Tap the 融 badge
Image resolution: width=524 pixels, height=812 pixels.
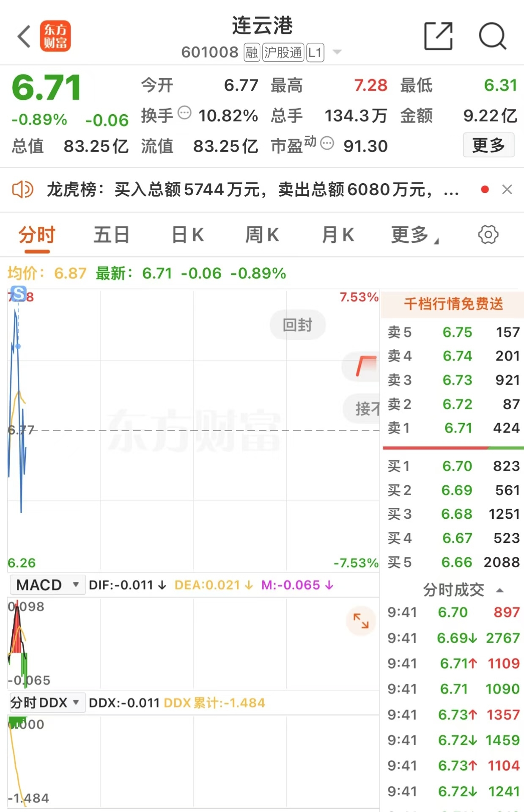click(x=252, y=52)
